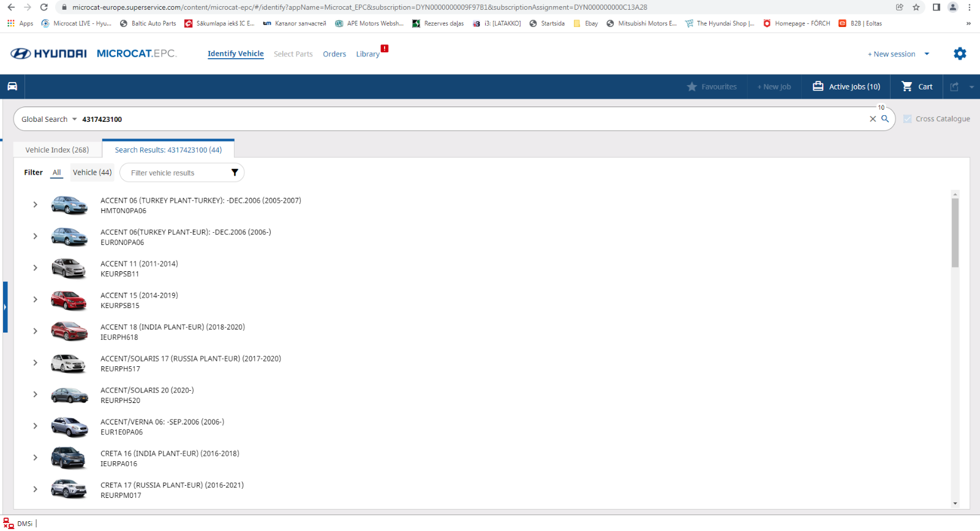The image size is (980, 531).
Task: Expand ACCENT 06 Turkey Plant-EUR row
Action: [x=35, y=236]
